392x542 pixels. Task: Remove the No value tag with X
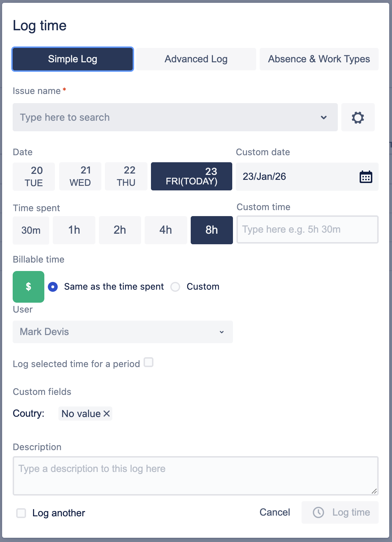click(107, 414)
